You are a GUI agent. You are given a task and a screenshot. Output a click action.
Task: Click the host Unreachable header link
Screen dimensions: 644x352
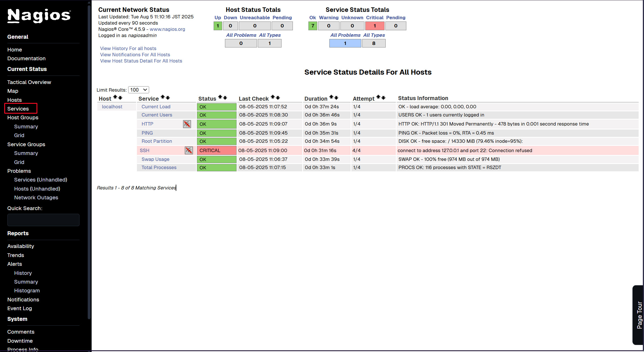[x=255, y=18]
